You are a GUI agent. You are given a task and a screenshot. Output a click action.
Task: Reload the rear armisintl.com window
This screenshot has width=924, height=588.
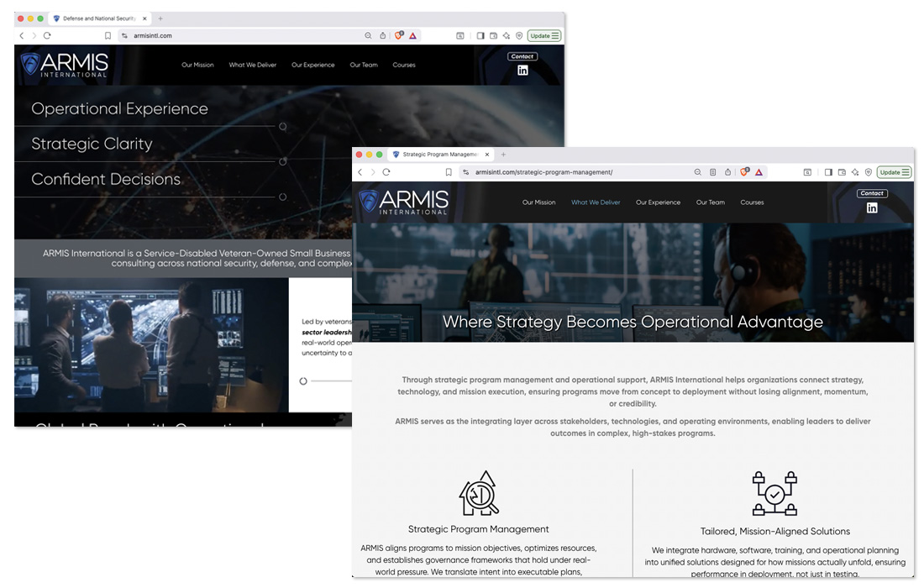[x=47, y=35]
